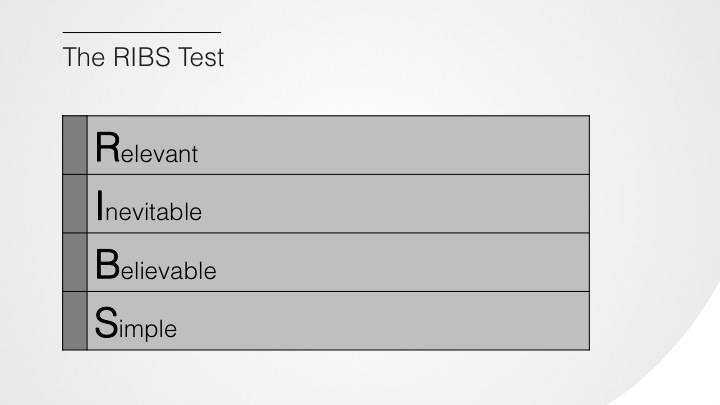This screenshot has width=720, height=405.
Task: Click the slide title "The RIBS Test"
Action: (x=143, y=57)
